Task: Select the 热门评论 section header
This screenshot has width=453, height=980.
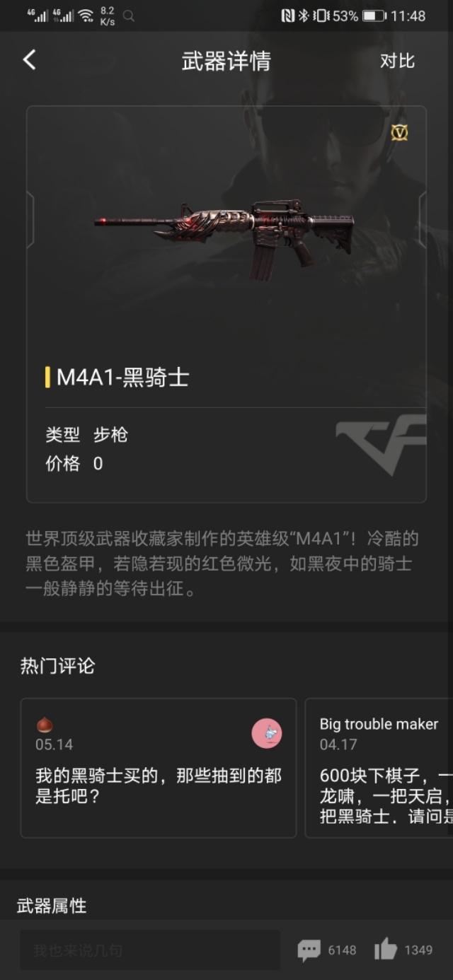Action: [57, 666]
